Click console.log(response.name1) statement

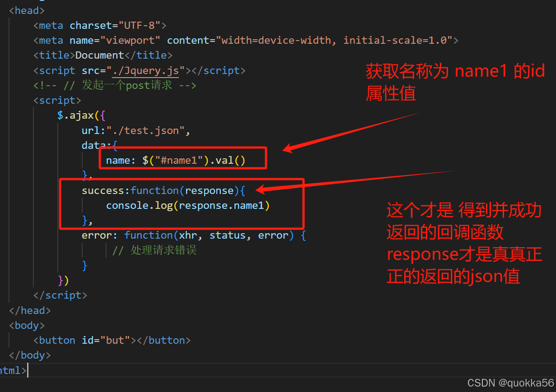click(x=188, y=205)
